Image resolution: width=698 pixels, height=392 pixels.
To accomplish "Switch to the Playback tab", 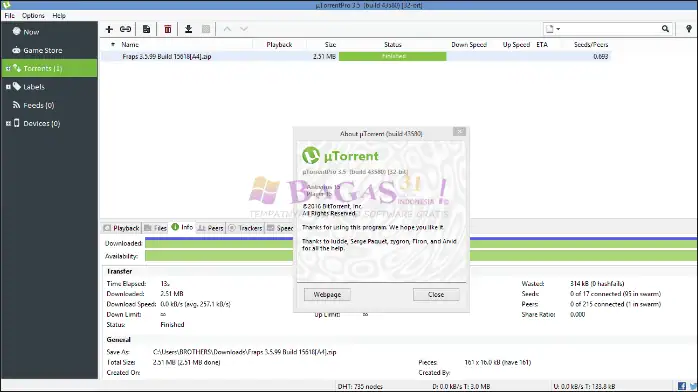I will point(122,228).
